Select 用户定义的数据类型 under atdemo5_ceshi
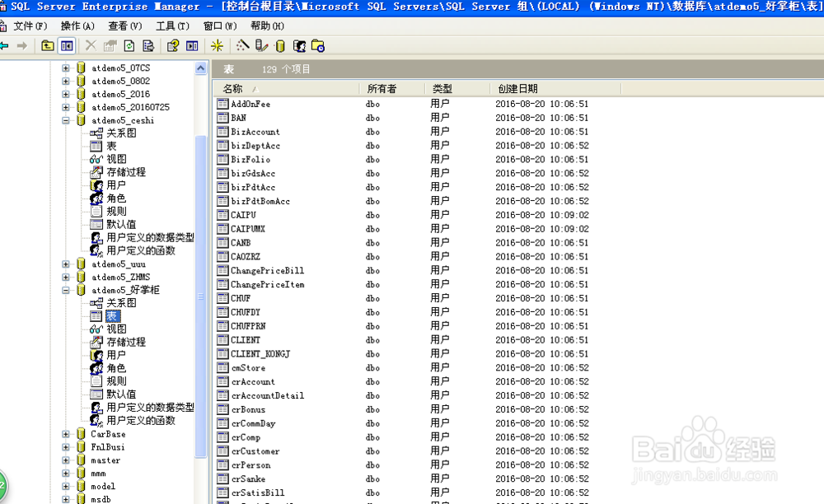Viewport: 824px width, 504px height. tap(150, 237)
